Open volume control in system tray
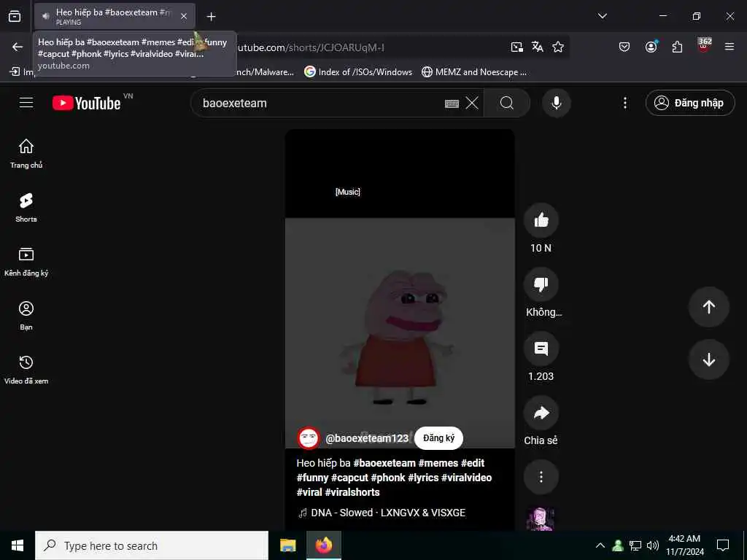Image resolution: width=747 pixels, height=560 pixels. [x=653, y=545]
